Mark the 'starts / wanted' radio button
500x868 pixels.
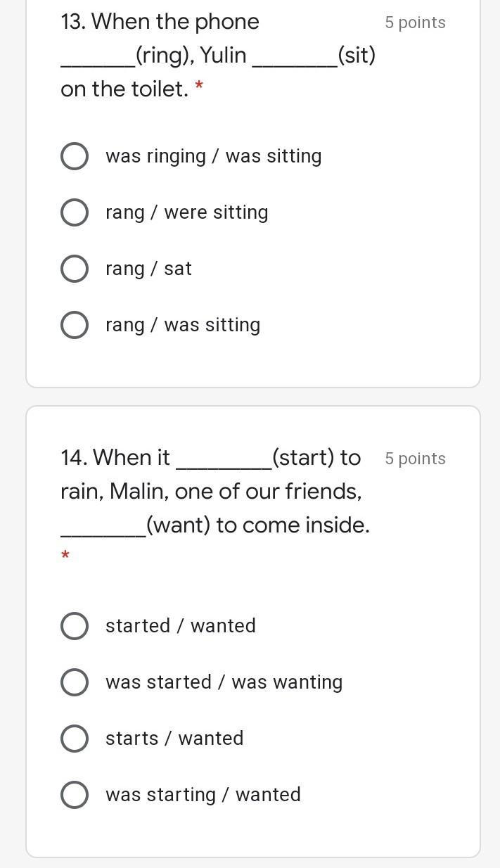click(75, 739)
